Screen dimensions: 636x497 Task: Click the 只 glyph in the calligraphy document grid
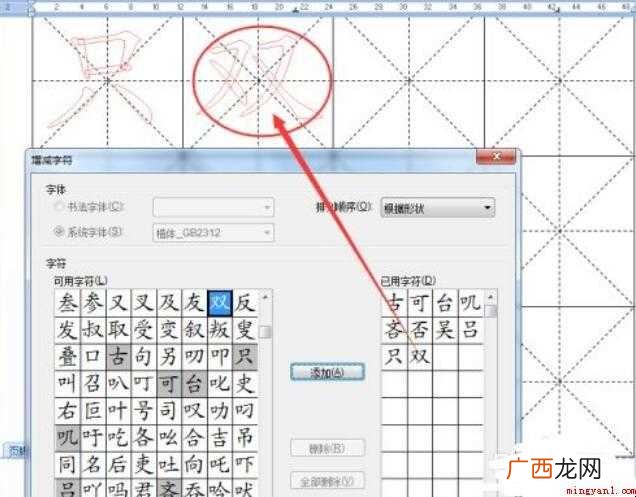point(101,79)
